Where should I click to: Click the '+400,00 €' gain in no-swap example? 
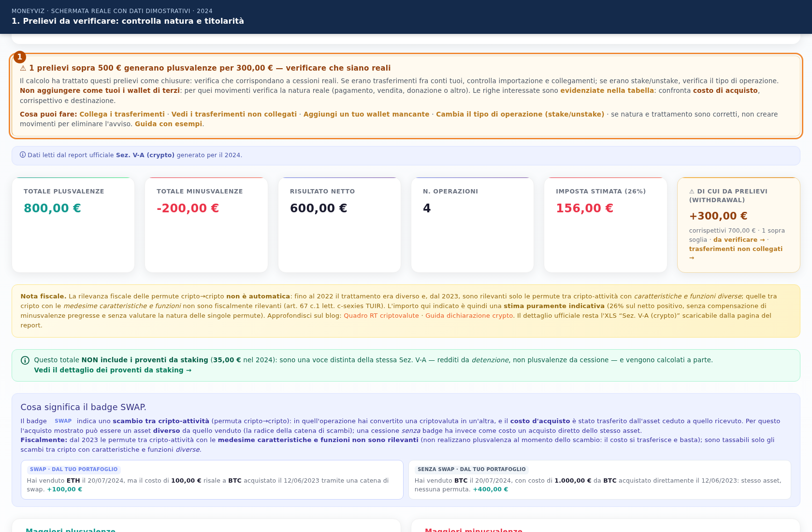coord(491,489)
